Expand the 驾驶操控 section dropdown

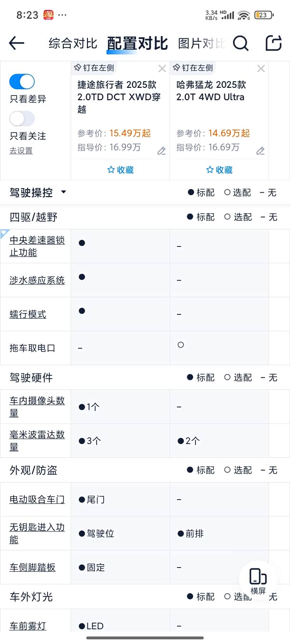coord(63,192)
